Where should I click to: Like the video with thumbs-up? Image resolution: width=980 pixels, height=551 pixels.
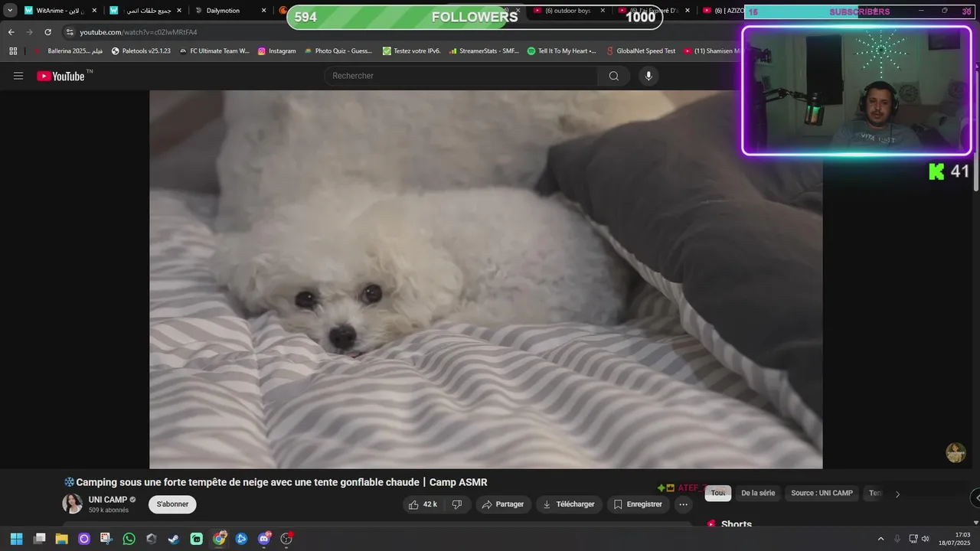pos(422,504)
